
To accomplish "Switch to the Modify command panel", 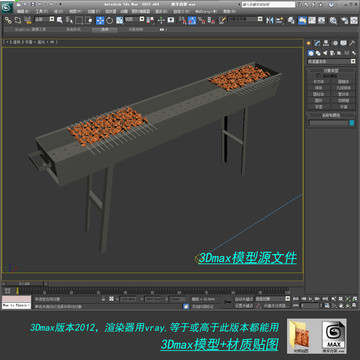I will [317, 43].
